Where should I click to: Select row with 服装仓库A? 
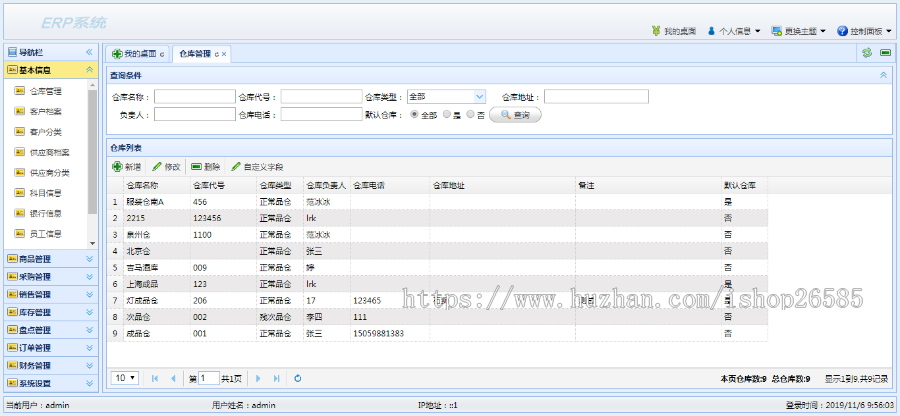coord(437,202)
